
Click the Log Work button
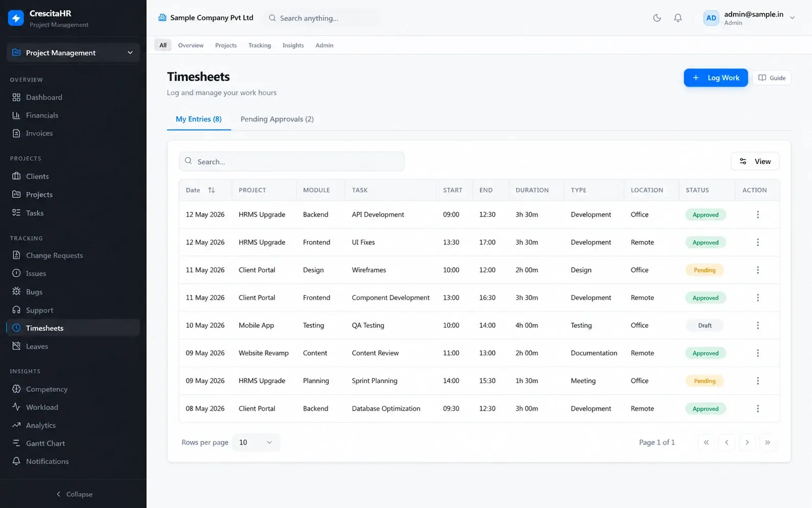716,78
